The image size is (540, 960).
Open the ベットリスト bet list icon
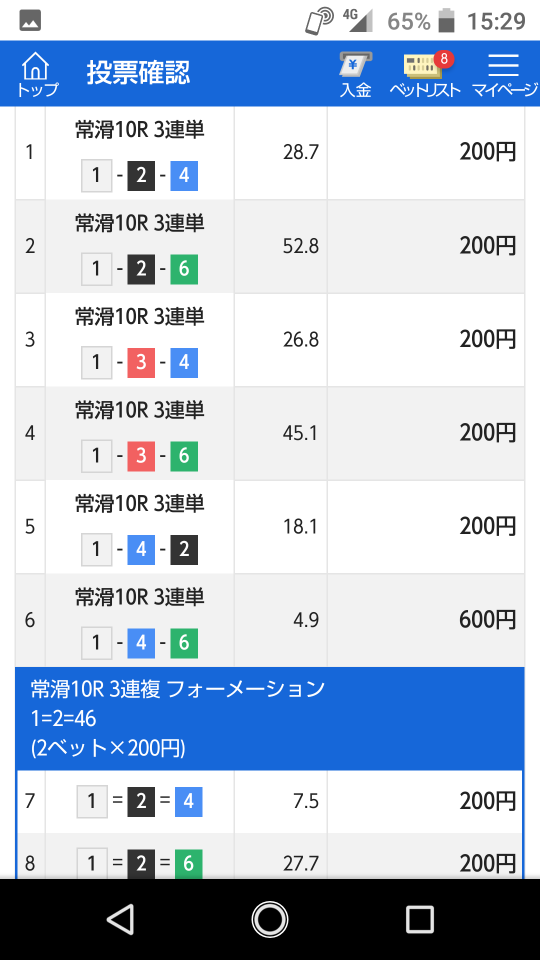pyautogui.click(x=425, y=73)
